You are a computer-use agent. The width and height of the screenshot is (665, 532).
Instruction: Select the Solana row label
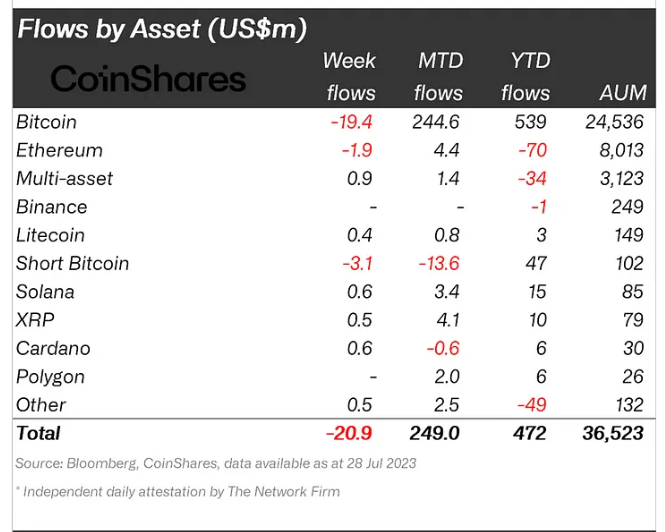click(x=46, y=292)
